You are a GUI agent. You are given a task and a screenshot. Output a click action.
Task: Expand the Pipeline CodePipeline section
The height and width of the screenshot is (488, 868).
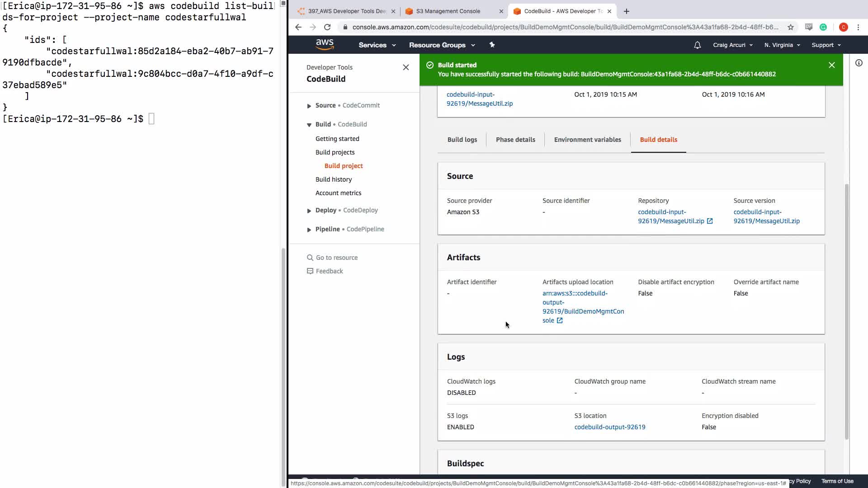tap(309, 230)
